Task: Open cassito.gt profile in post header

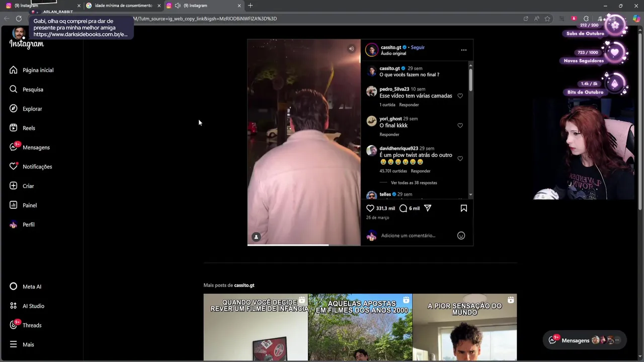Action: (x=391, y=47)
